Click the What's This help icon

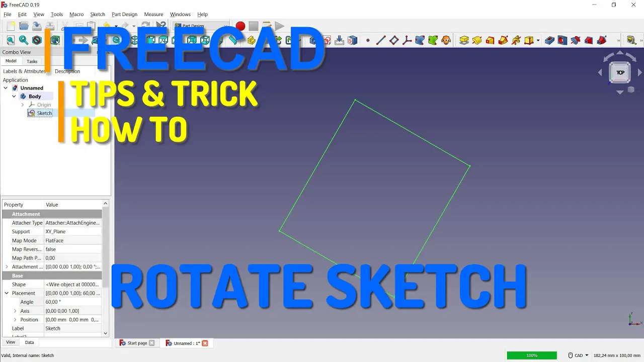coord(161,26)
